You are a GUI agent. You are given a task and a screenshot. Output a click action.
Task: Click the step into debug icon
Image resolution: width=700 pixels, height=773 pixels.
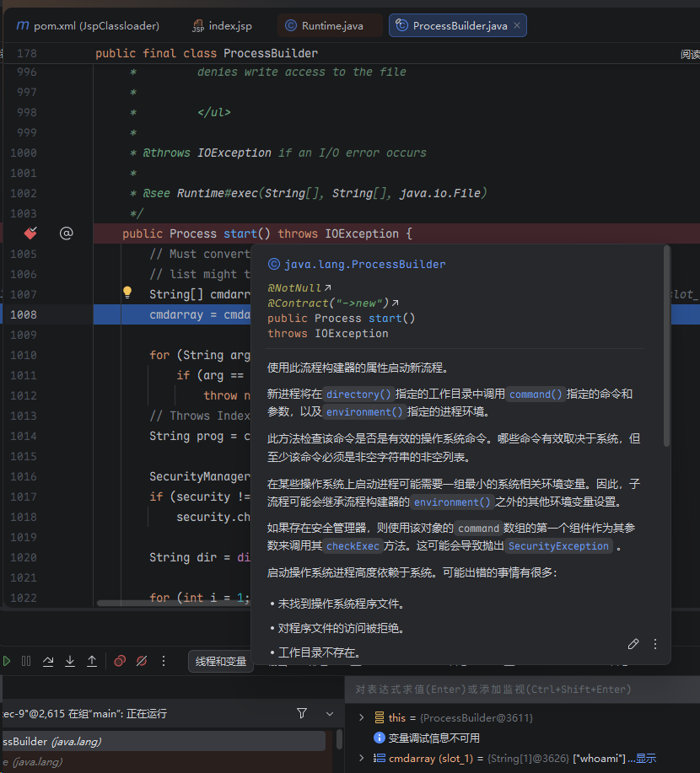click(70, 661)
